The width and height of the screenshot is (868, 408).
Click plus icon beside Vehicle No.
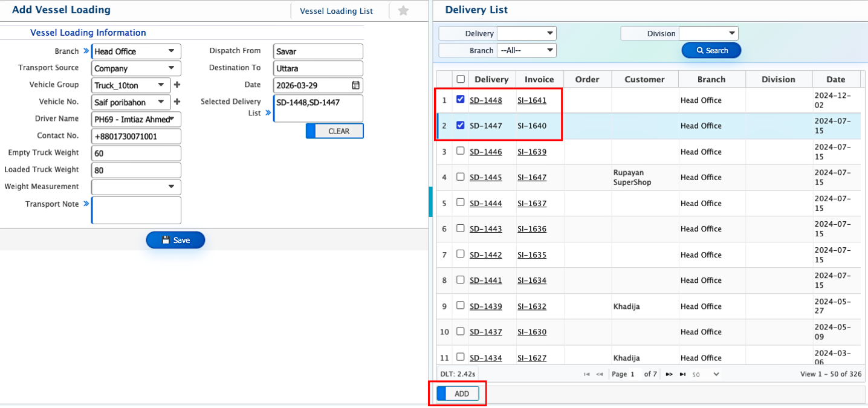pyautogui.click(x=177, y=102)
